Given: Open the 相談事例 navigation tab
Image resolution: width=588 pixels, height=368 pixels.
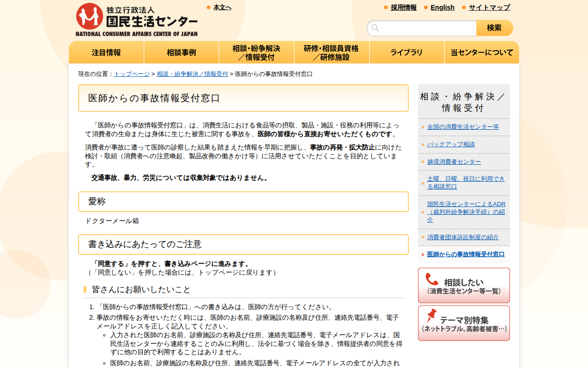Looking at the screenshot, I should click(181, 52).
